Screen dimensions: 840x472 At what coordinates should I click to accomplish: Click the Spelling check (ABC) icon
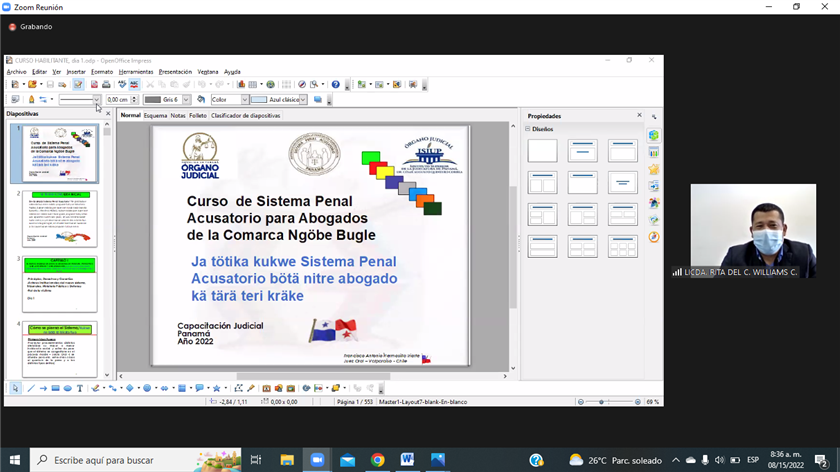[122, 84]
